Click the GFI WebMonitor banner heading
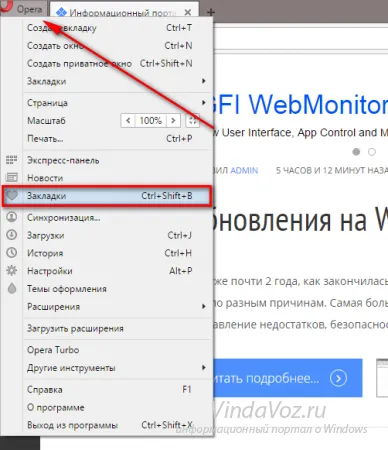This screenshot has width=388, height=450. click(x=300, y=104)
